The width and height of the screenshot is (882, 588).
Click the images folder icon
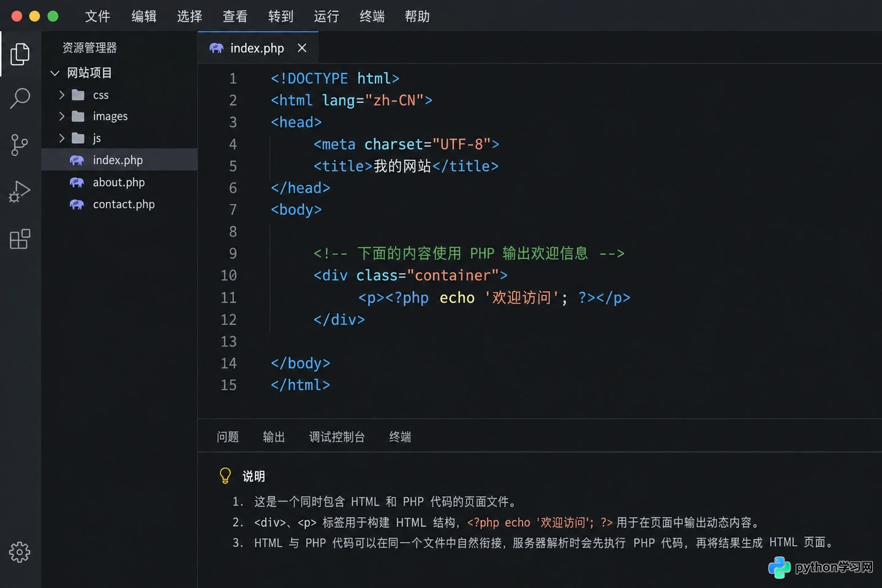tap(78, 116)
